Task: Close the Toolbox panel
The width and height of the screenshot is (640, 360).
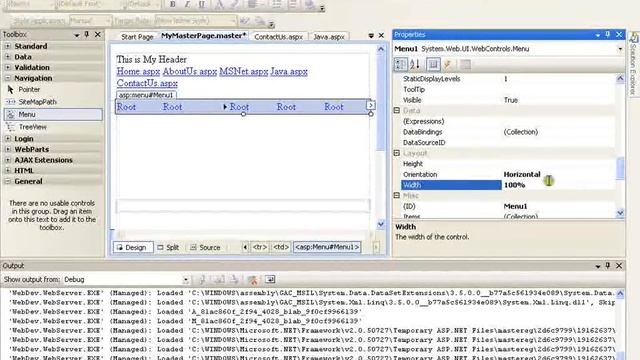Action: [98, 35]
